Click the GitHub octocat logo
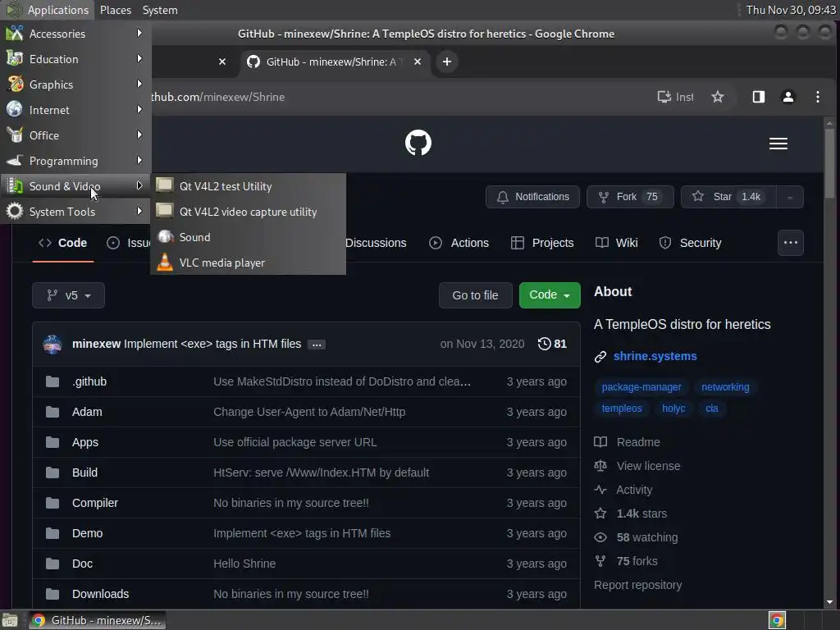 tap(418, 143)
